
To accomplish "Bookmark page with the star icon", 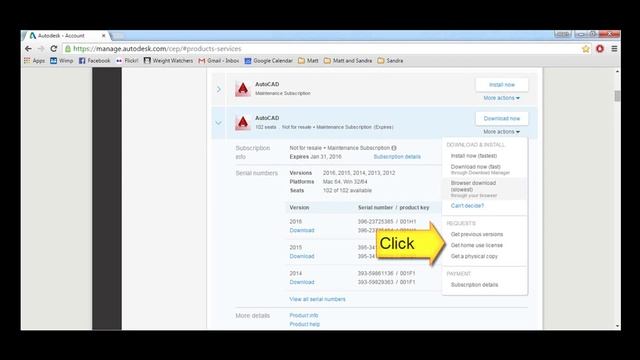I will [586, 49].
